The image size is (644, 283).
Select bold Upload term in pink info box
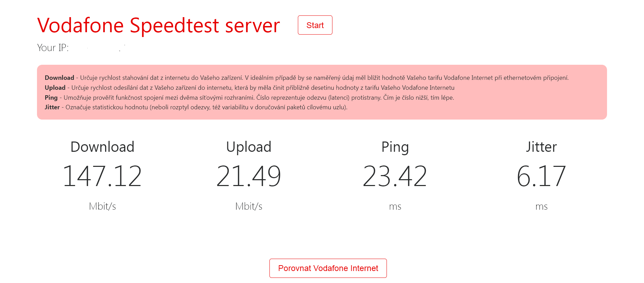pyautogui.click(x=55, y=88)
